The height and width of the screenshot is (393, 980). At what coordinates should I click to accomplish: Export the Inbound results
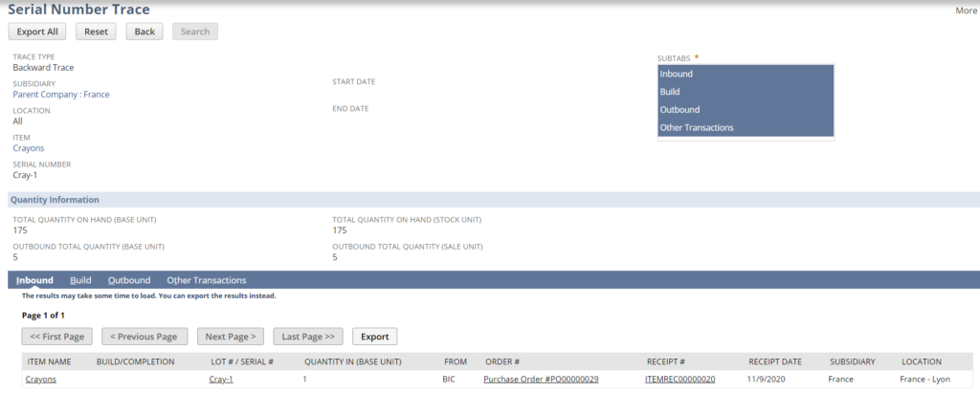375,337
